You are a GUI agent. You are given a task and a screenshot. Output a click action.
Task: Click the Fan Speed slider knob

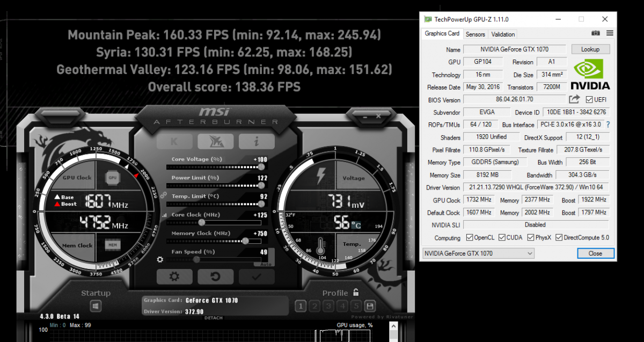(196, 259)
